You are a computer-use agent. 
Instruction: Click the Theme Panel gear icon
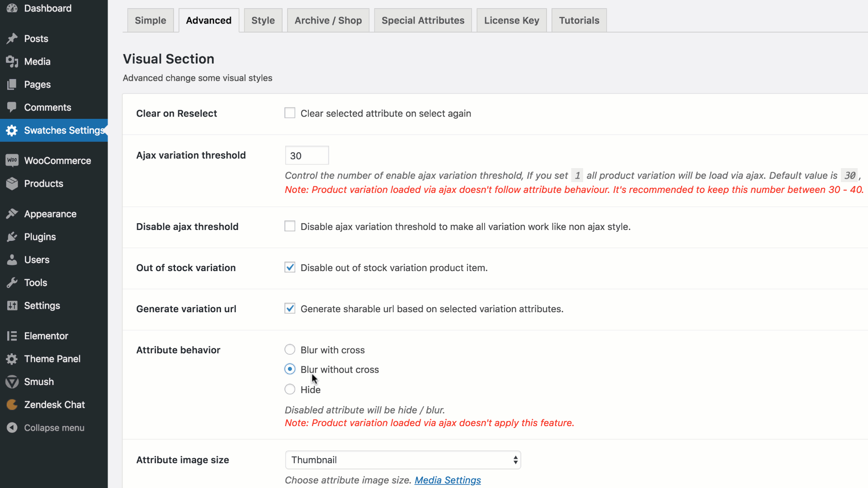click(12, 359)
